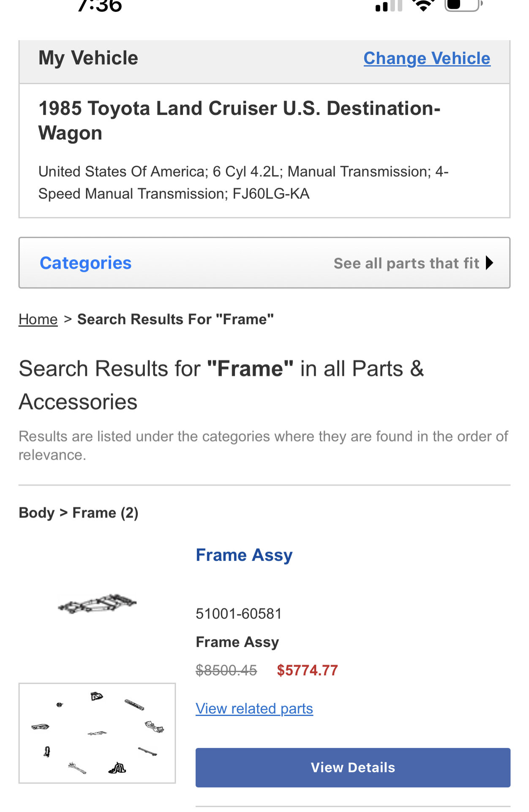This screenshot has height=812, width=529.
Task: Tap the clock in status bar
Action: pos(100,6)
